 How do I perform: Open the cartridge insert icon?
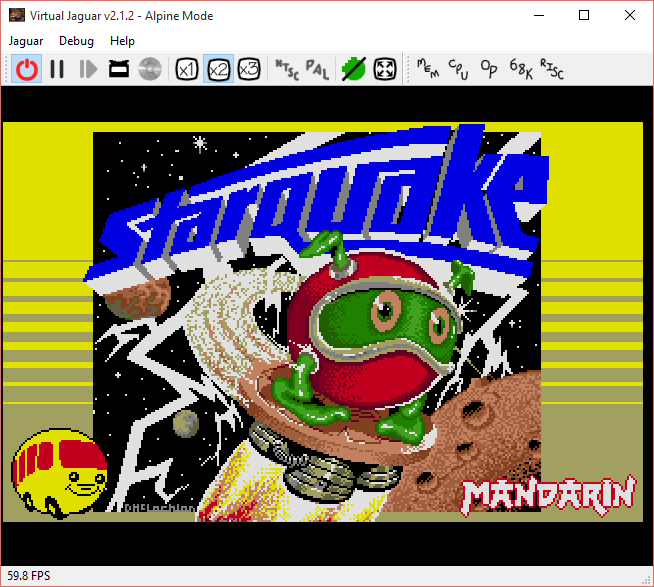click(118, 69)
